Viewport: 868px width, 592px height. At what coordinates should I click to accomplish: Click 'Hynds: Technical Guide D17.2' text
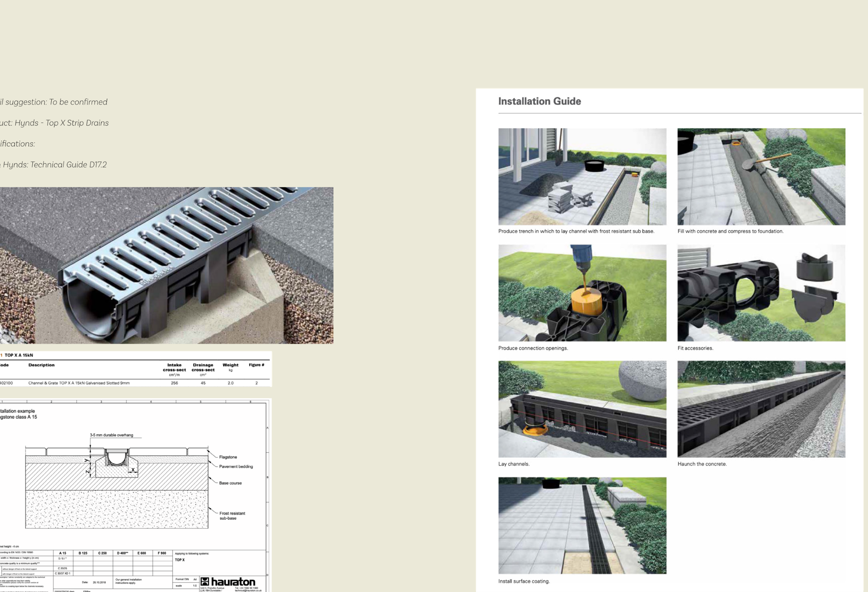point(55,164)
